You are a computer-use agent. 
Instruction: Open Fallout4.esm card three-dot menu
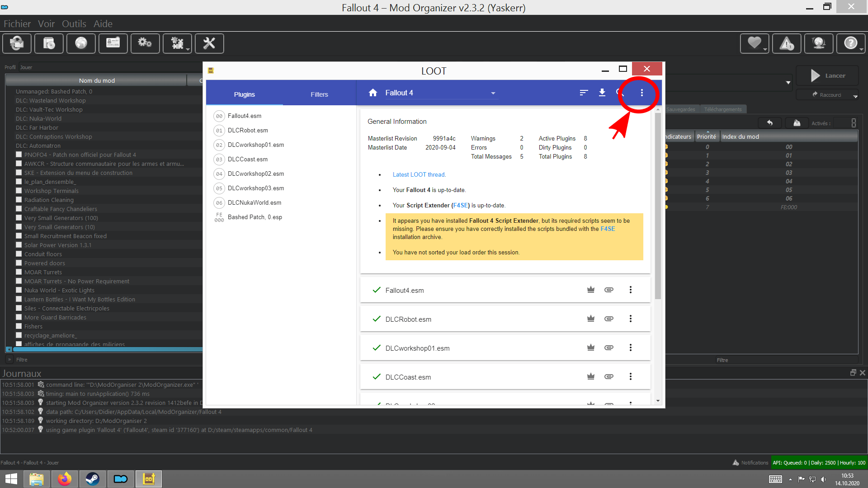coord(631,290)
